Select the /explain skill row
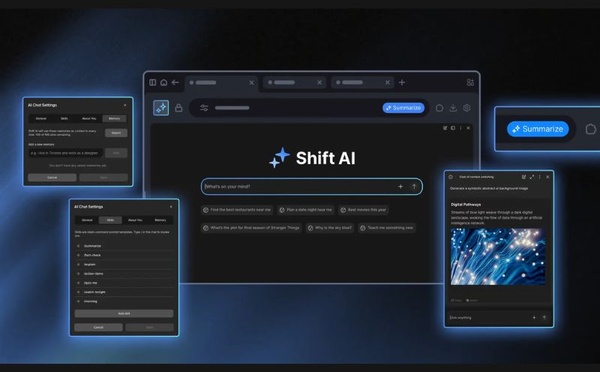600x372 pixels. [x=124, y=264]
